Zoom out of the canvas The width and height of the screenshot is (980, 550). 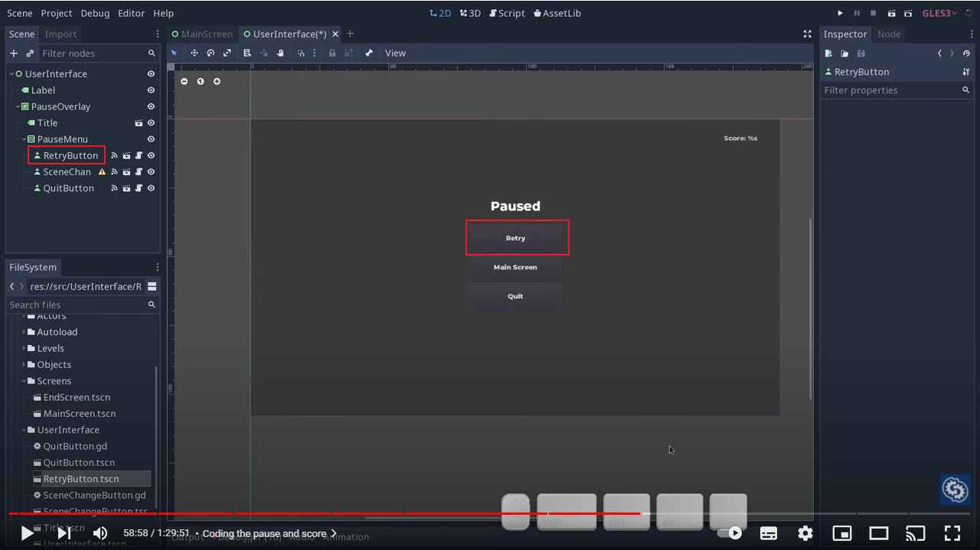[184, 81]
